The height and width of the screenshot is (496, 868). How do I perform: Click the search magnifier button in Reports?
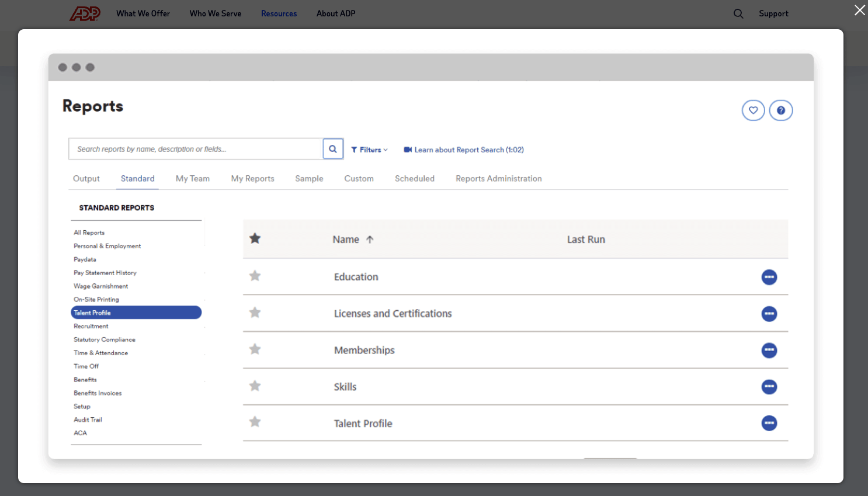[x=332, y=149]
